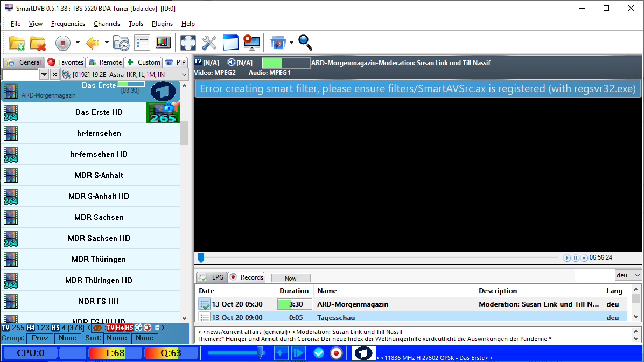
Task: Toggle the red TV channel filter
Action: click(110, 328)
